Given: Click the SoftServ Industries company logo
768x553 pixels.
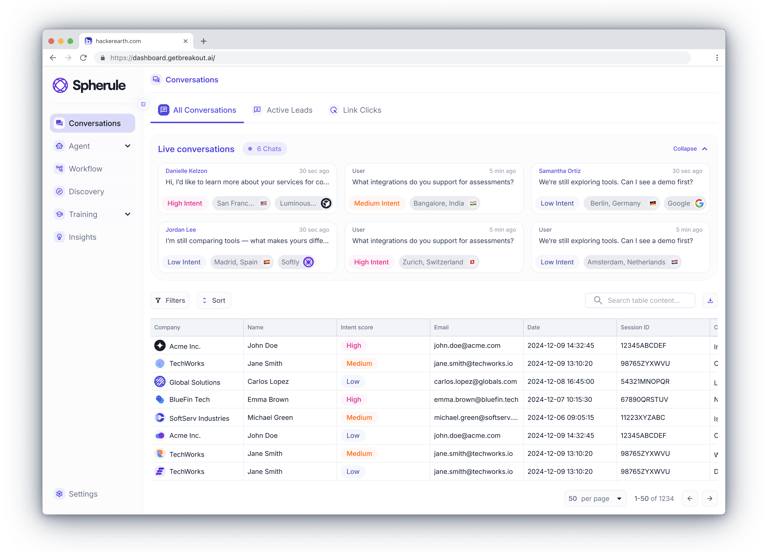Looking at the screenshot, I should click(x=160, y=417).
